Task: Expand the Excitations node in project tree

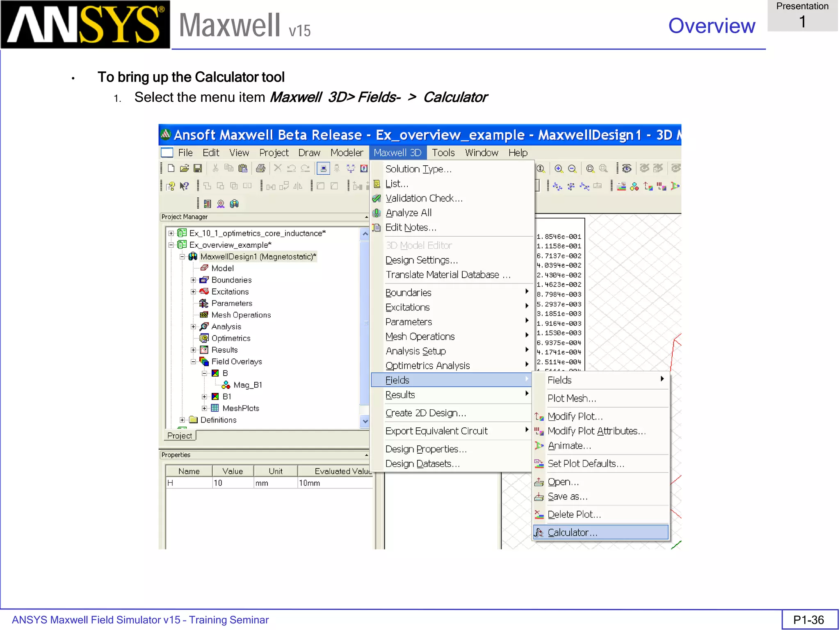Action: tap(193, 292)
